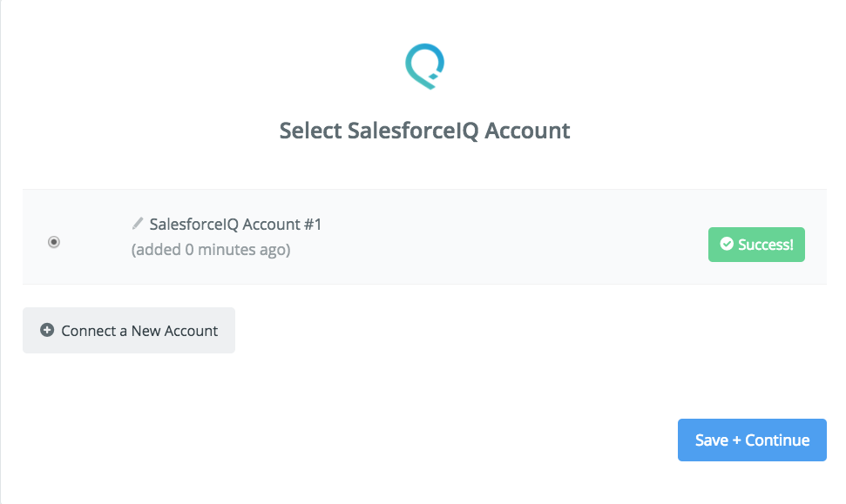Proceed by clicking blue Save + Continue

[752, 440]
